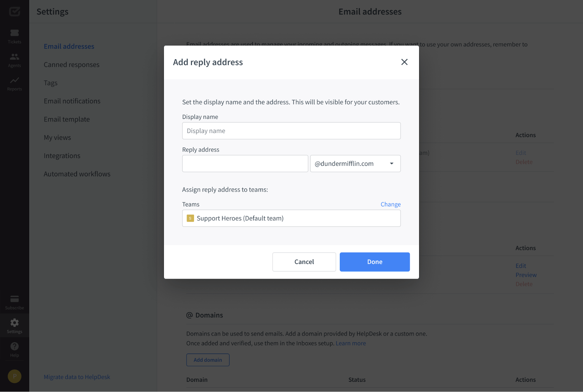Click Cancel in the dialog
Screen dimensions: 583x392
(304, 262)
